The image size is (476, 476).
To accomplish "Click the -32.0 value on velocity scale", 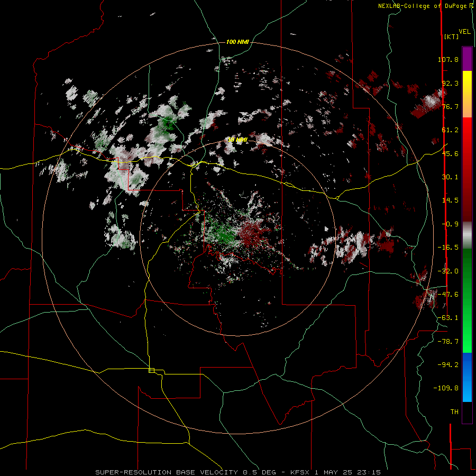I will point(448,271).
